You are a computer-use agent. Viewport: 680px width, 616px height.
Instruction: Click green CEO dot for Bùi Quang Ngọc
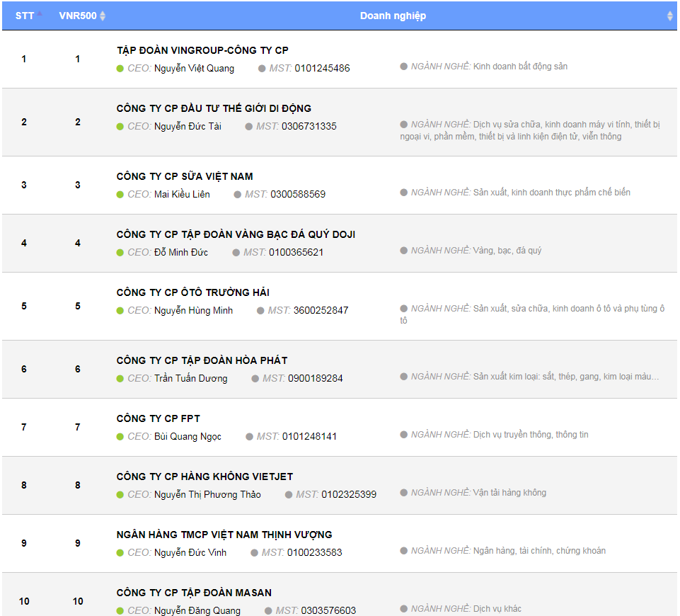click(120, 437)
